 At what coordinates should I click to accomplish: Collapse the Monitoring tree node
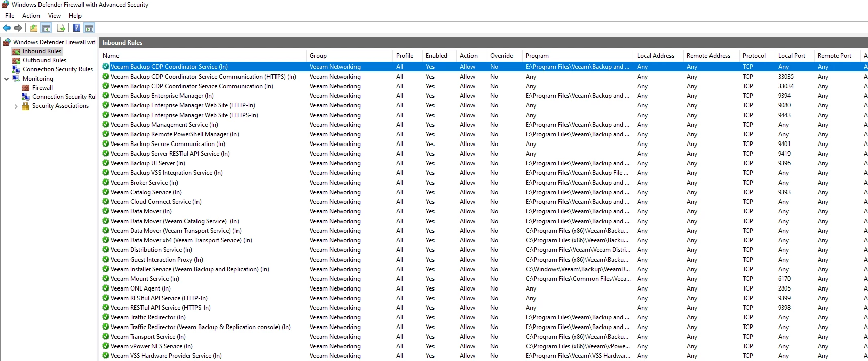point(6,79)
